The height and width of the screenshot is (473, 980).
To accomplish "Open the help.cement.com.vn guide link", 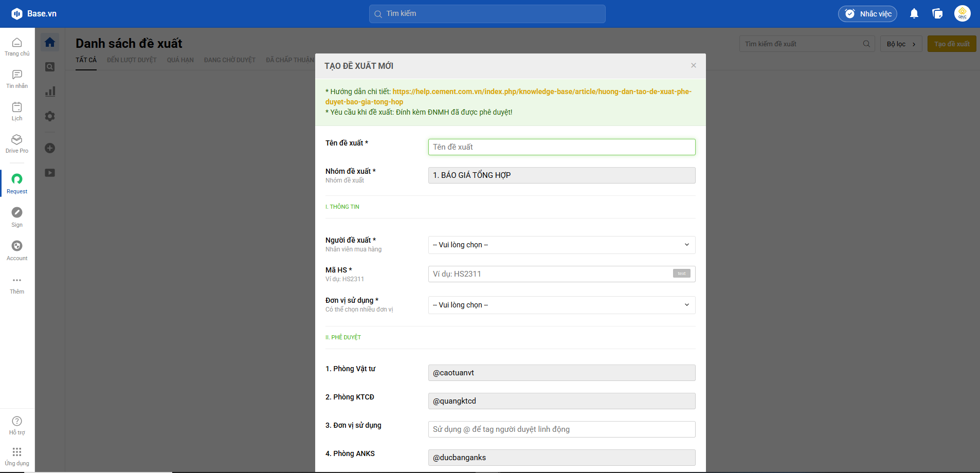I will click(x=541, y=92).
